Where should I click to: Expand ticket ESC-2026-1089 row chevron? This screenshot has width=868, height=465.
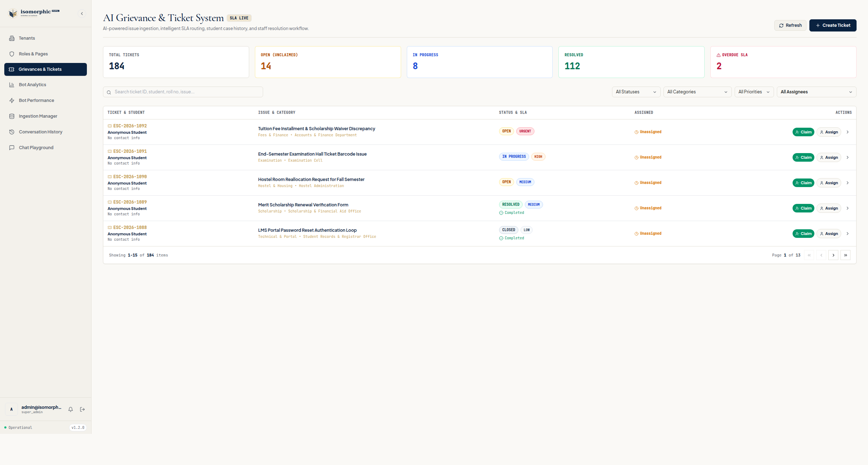click(x=847, y=208)
